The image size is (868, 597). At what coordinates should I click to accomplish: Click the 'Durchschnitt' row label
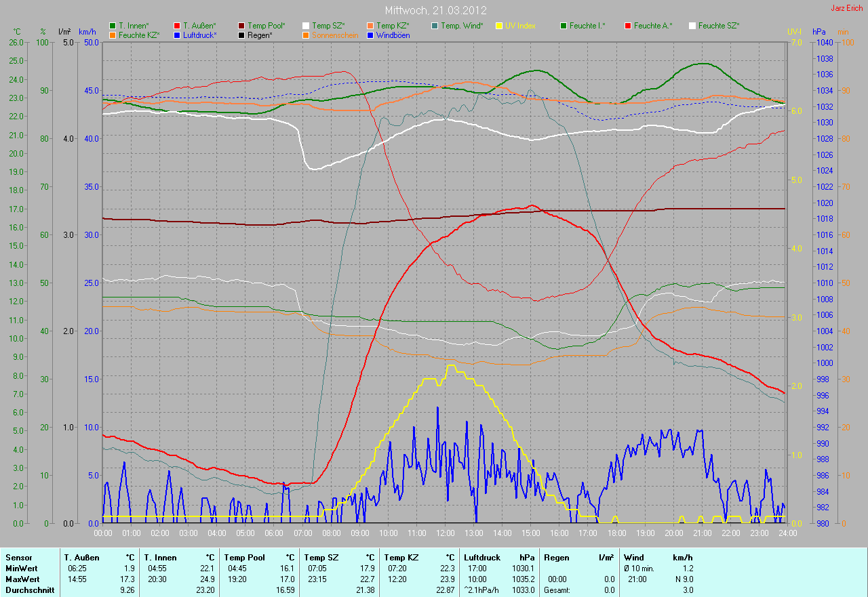point(29,590)
